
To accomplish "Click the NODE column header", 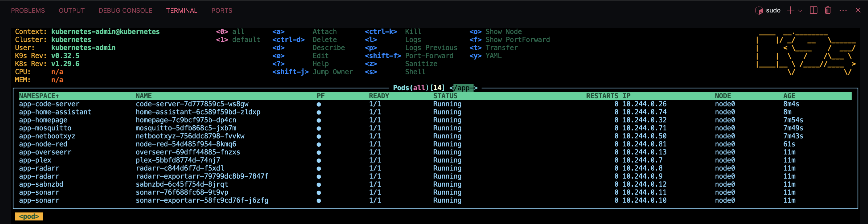I will coord(723,96).
